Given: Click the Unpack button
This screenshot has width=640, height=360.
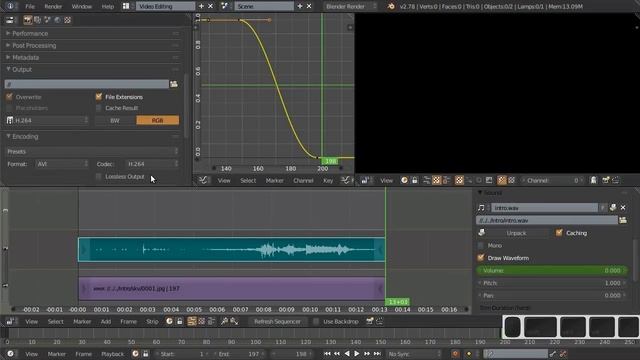Looking at the screenshot, I should tap(516, 233).
